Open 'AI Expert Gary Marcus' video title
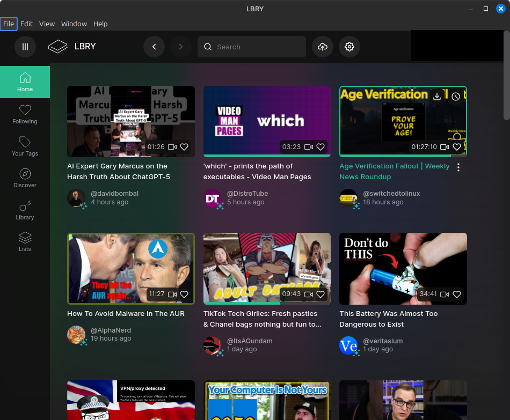510x420 pixels. pyautogui.click(x=119, y=171)
